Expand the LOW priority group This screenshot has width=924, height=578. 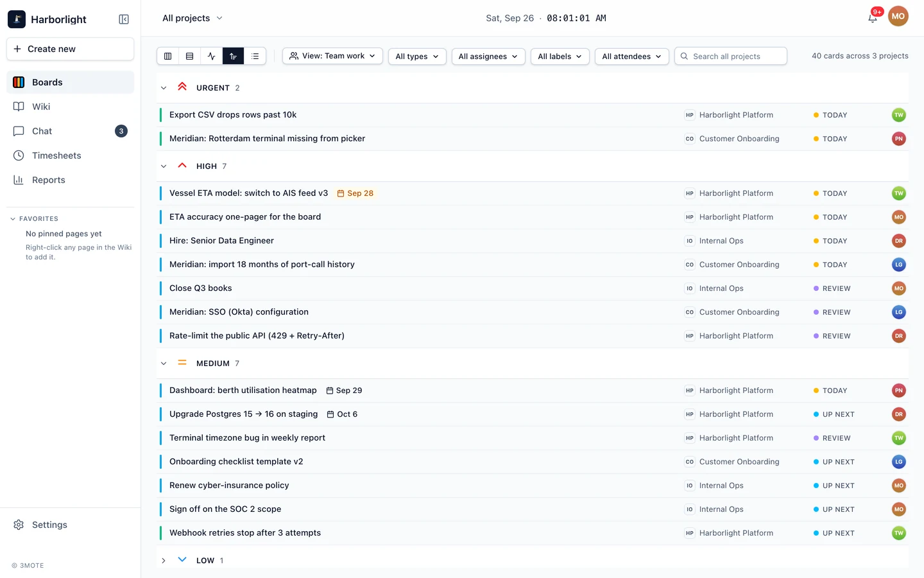coord(164,561)
